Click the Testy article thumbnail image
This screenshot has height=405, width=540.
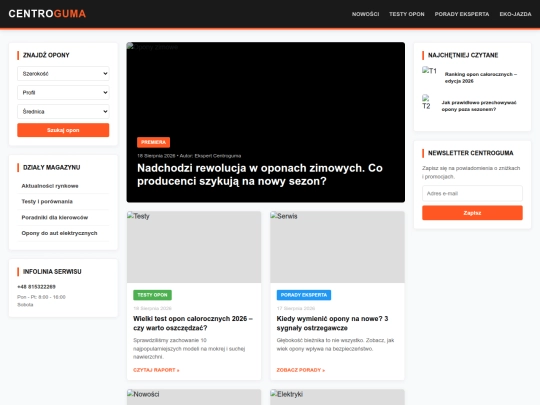click(194, 247)
